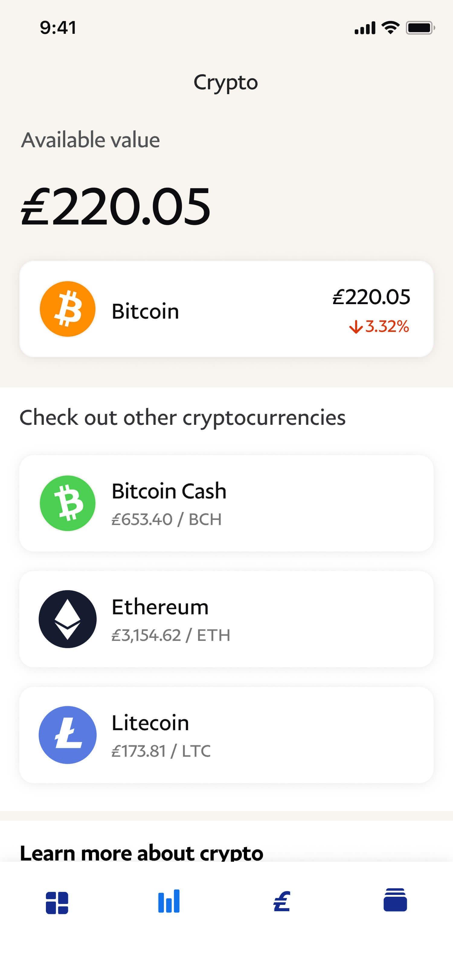Select the Ethereum name label
The image size is (453, 980).
point(160,607)
